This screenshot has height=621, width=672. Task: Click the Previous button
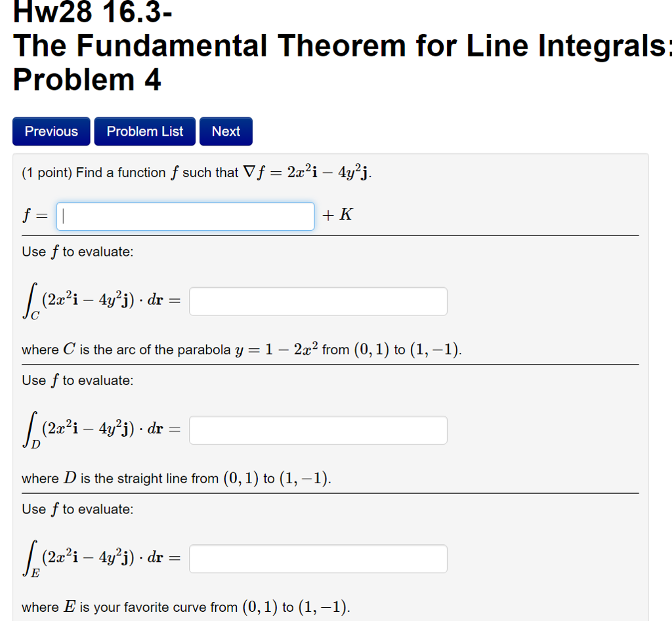tap(51, 131)
